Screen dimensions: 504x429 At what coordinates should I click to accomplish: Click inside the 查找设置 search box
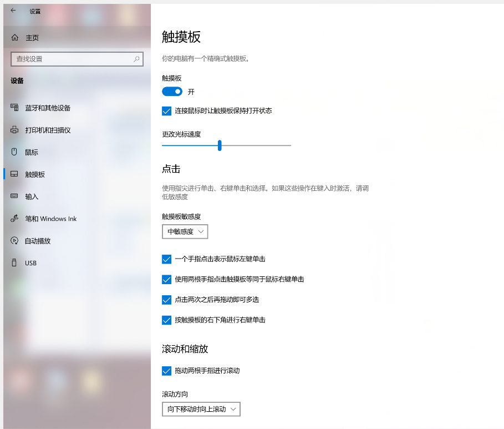coord(77,59)
